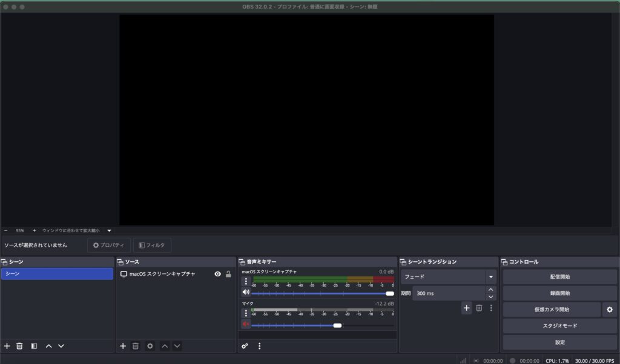
Task: Open source properties gear in the ソース panel
Action: pyautogui.click(x=150, y=346)
